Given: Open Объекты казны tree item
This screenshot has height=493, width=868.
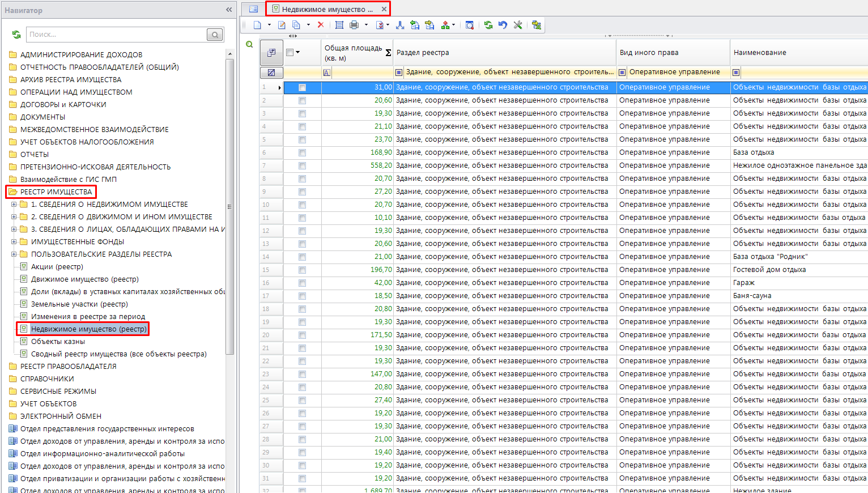Looking at the screenshot, I should click(58, 341).
